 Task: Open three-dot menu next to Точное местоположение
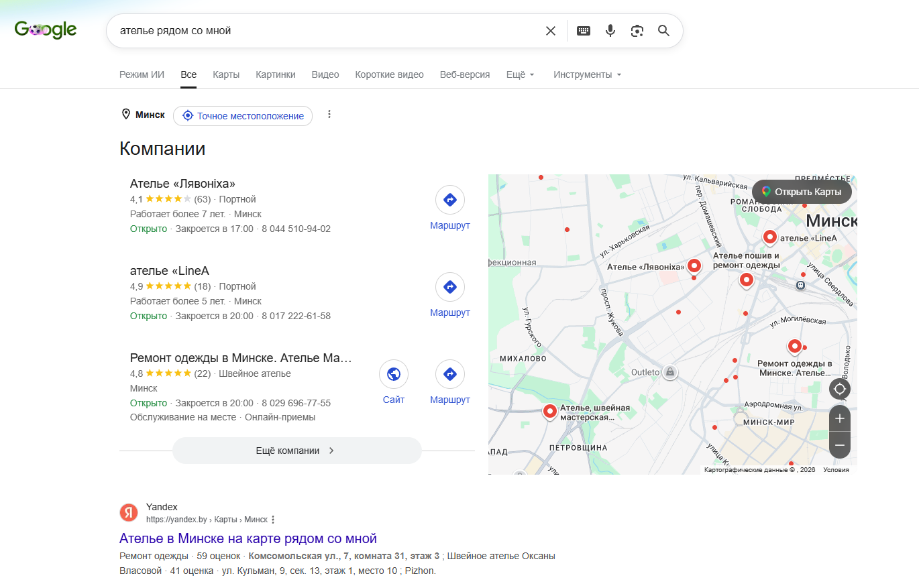pos(329,115)
